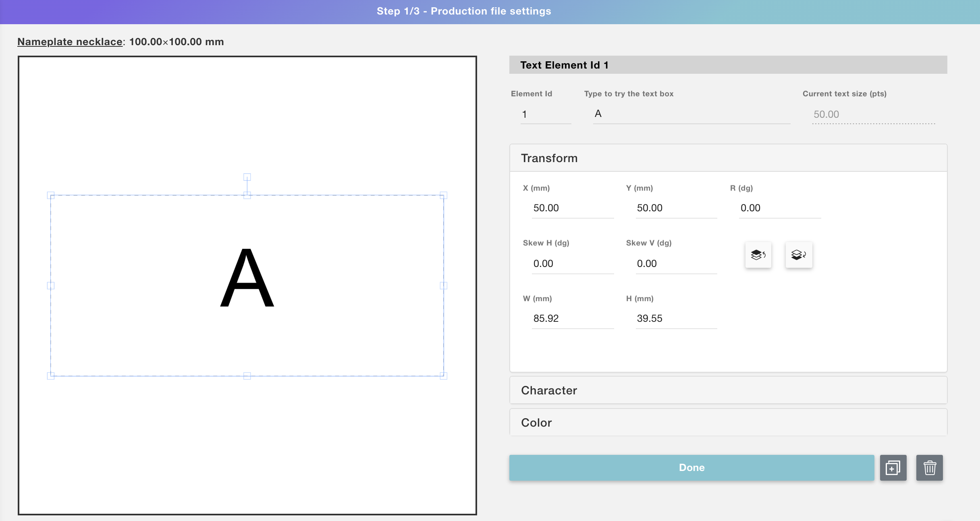Click the send layer backward icon
The width and height of the screenshot is (980, 521).
(x=798, y=255)
